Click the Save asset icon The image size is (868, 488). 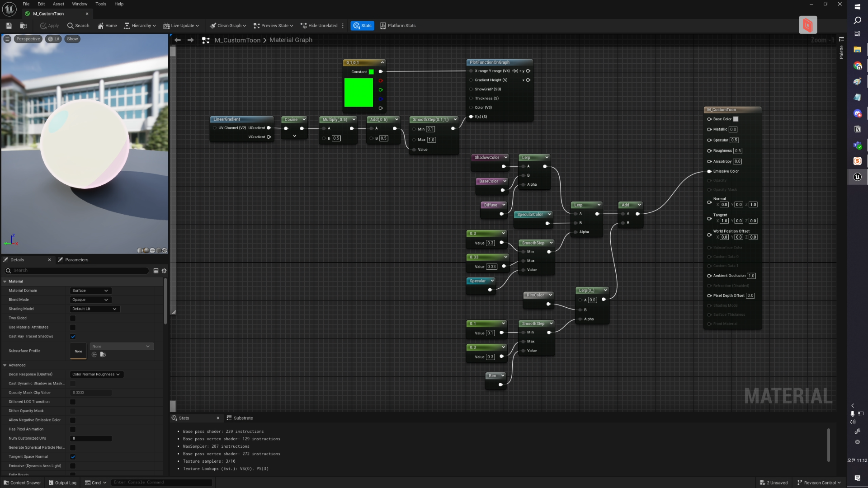click(x=9, y=26)
